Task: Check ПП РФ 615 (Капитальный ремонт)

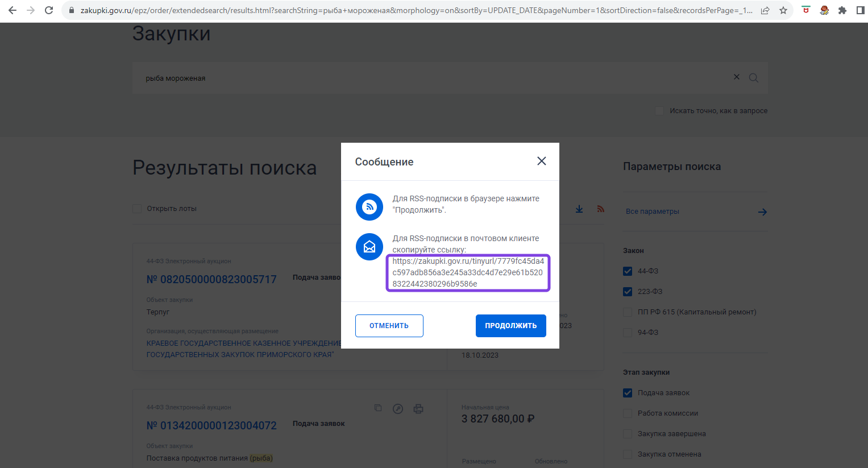Action: pyautogui.click(x=628, y=312)
